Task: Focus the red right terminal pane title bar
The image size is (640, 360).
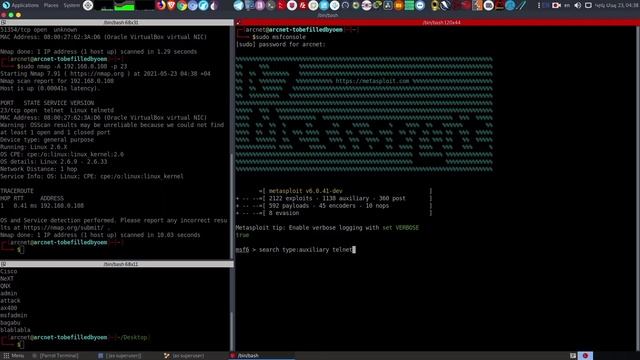Action: [438, 22]
